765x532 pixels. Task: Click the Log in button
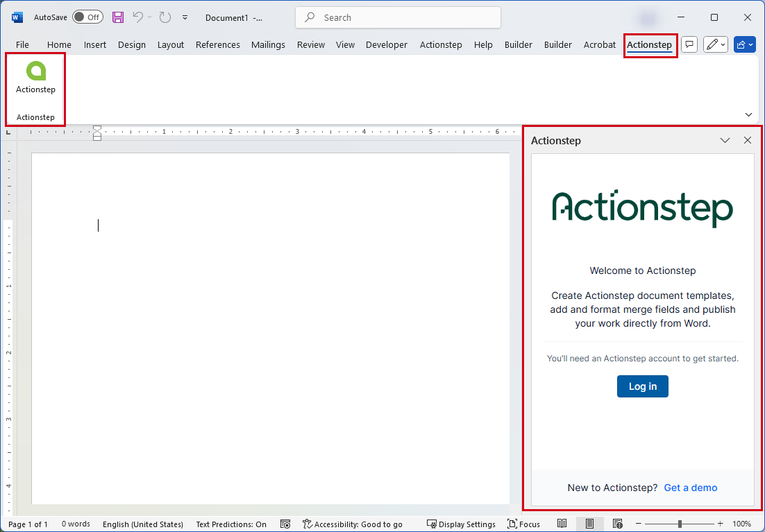[x=643, y=386]
